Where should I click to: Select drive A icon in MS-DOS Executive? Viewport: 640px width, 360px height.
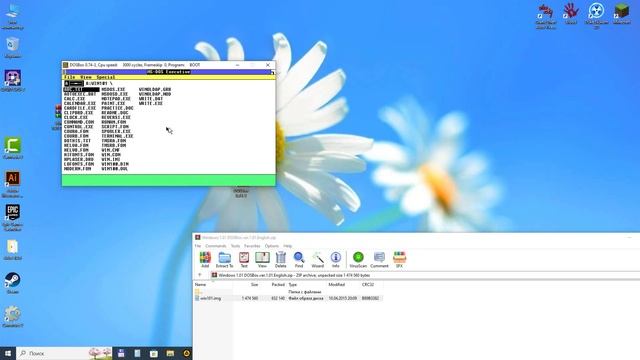click(73, 83)
